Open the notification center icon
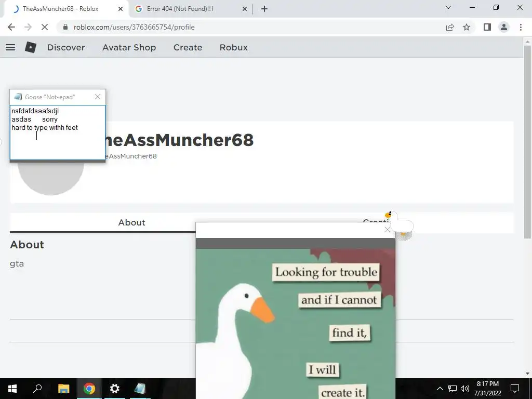Image resolution: width=532 pixels, height=399 pixels. point(515,389)
